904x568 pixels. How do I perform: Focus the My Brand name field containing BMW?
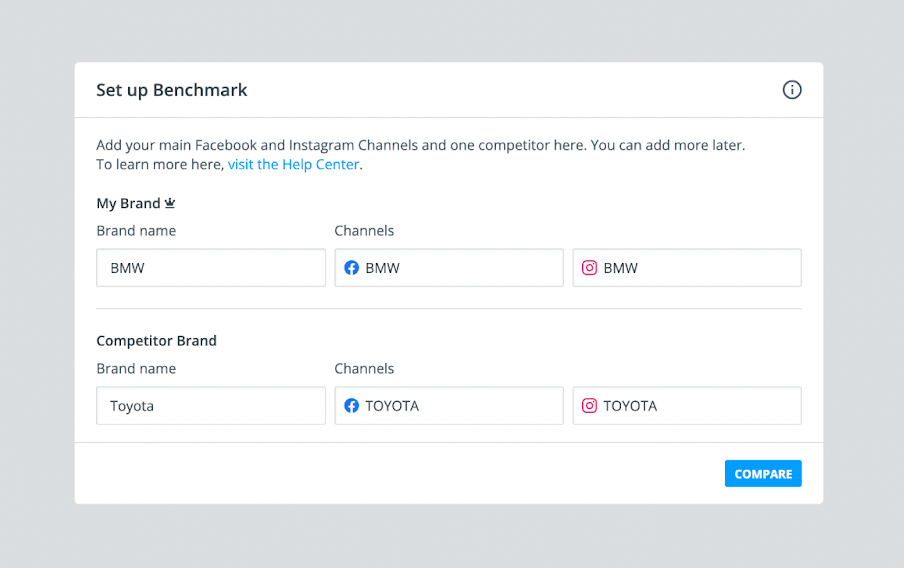(x=211, y=268)
